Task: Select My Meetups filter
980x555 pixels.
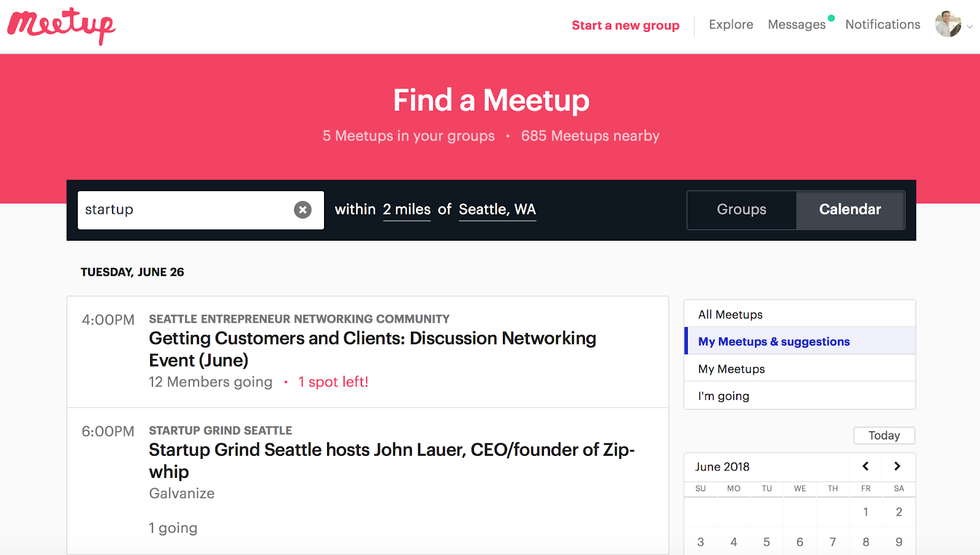Action: tap(731, 369)
